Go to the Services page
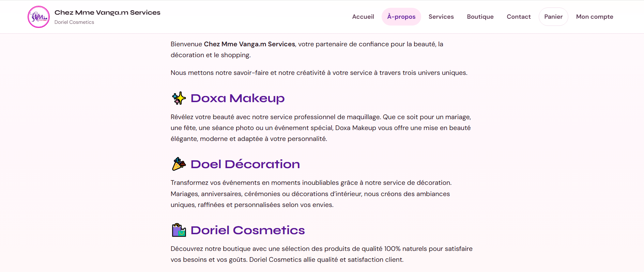 [x=441, y=17]
